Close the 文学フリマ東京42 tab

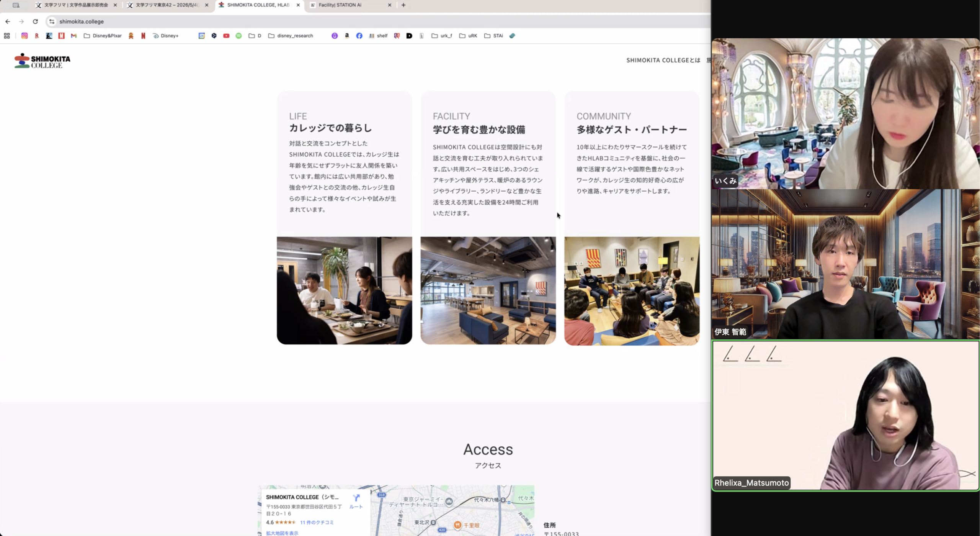click(207, 5)
